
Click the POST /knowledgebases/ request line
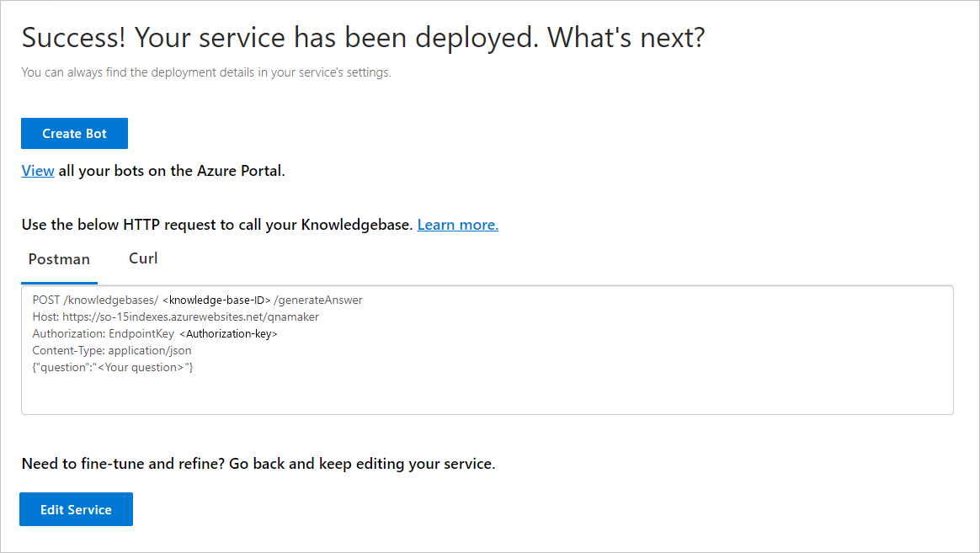coord(94,300)
